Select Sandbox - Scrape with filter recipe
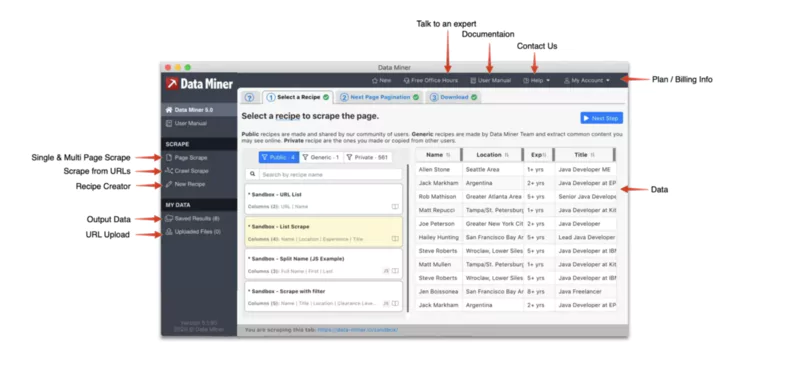The width and height of the screenshot is (800, 371). 323,296
